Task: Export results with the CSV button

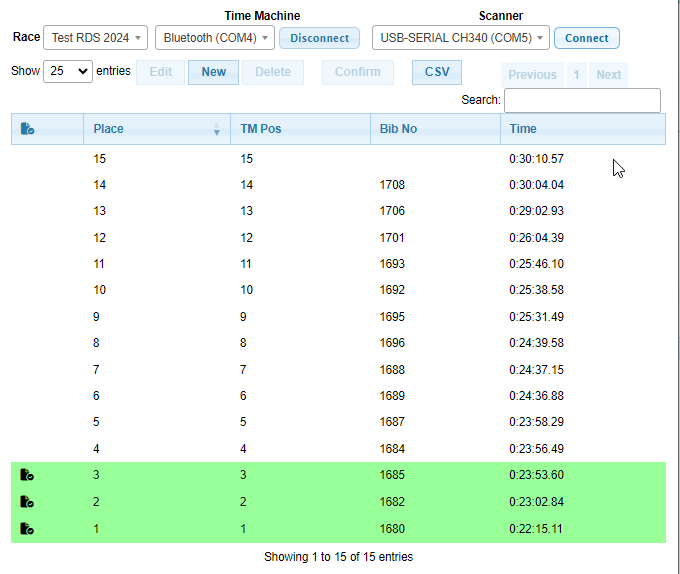Action: pyautogui.click(x=437, y=72)
